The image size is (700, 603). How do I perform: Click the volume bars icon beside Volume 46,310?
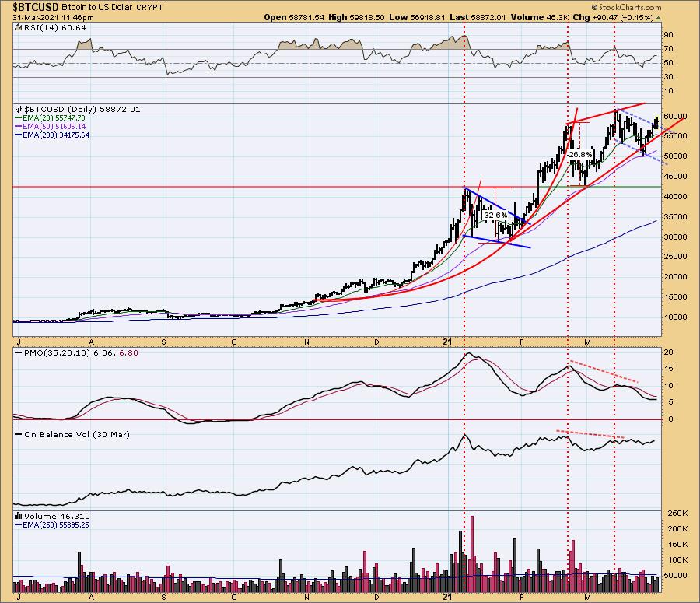[19, 517]
